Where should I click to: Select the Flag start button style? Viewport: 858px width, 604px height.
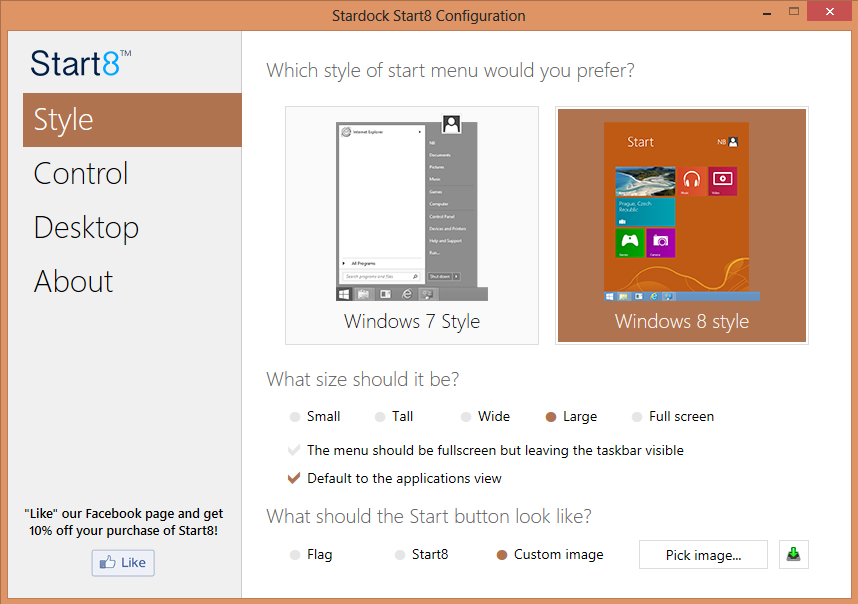(293, 554)
